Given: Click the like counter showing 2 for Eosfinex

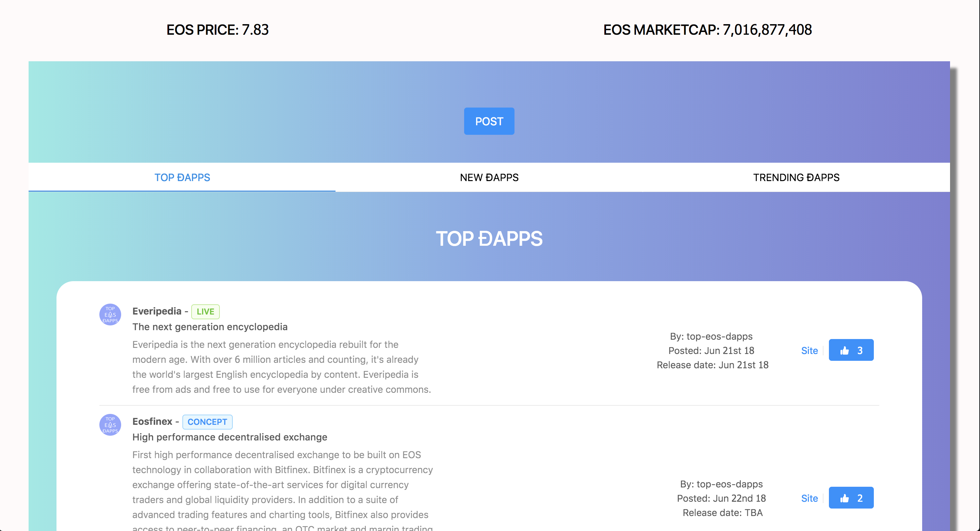Looking at the screenshot, I should point(860,498).
